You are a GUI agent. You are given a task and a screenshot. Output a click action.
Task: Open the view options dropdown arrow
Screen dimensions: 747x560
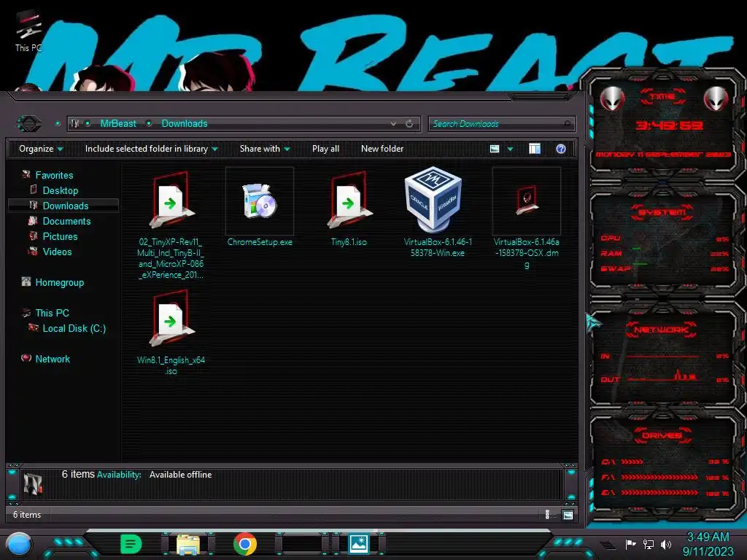click(x=510, y=149)
